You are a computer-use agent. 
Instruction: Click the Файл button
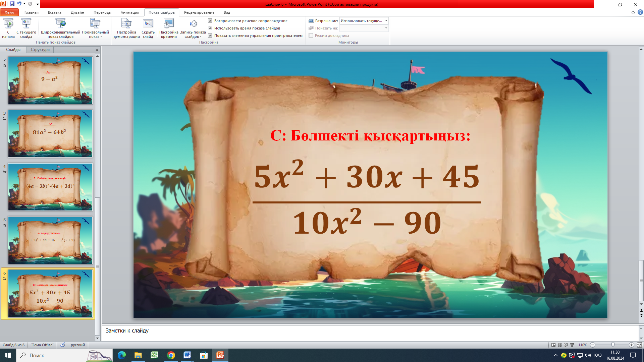pos(9,12)
